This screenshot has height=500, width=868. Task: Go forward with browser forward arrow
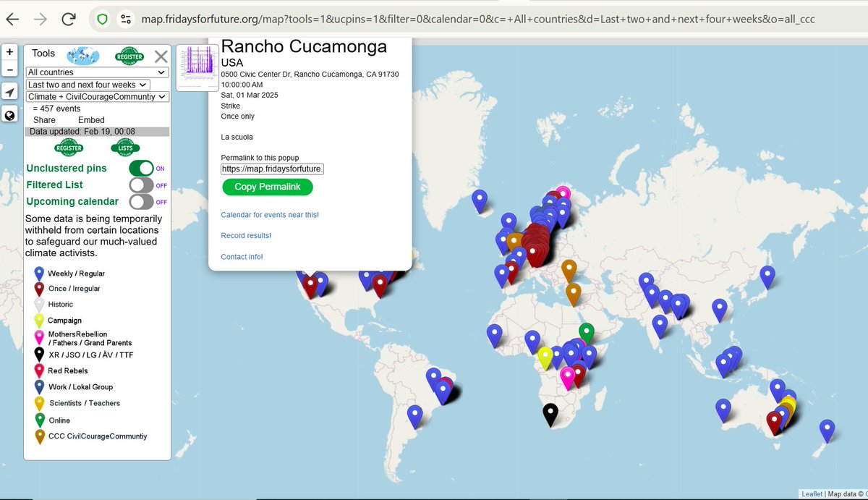click(41, 19)
